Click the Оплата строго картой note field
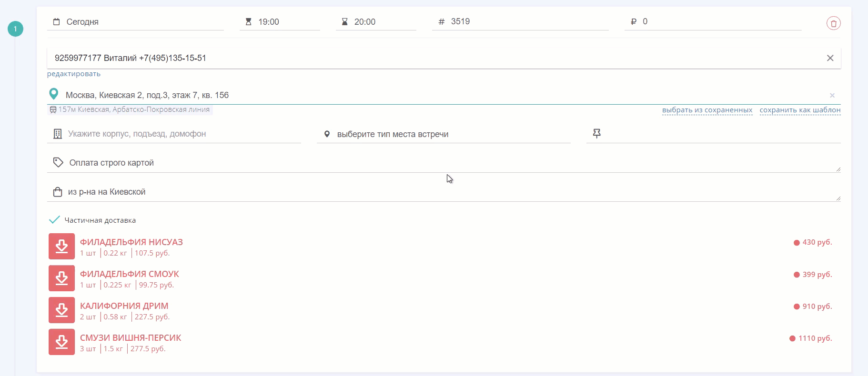Image resolution: width=868 pixels, height=376 pixels. 444,163
